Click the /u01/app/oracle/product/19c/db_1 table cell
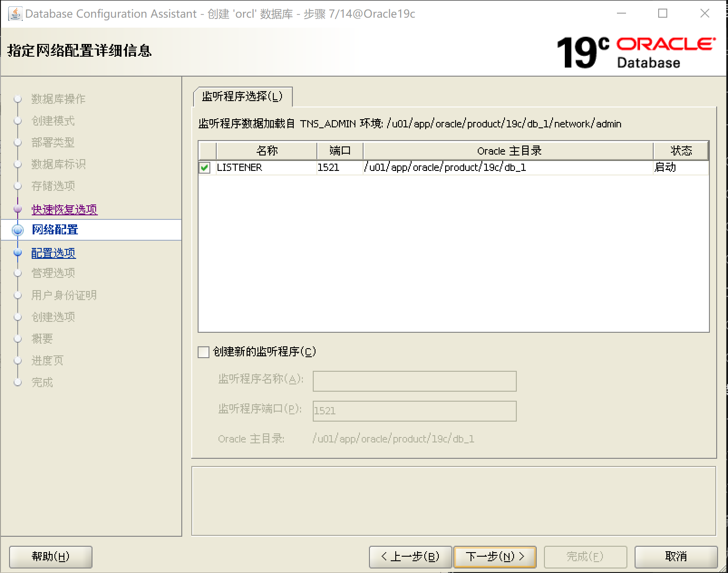The height and width of the screenshot is (573, 728). pos(508,168)
